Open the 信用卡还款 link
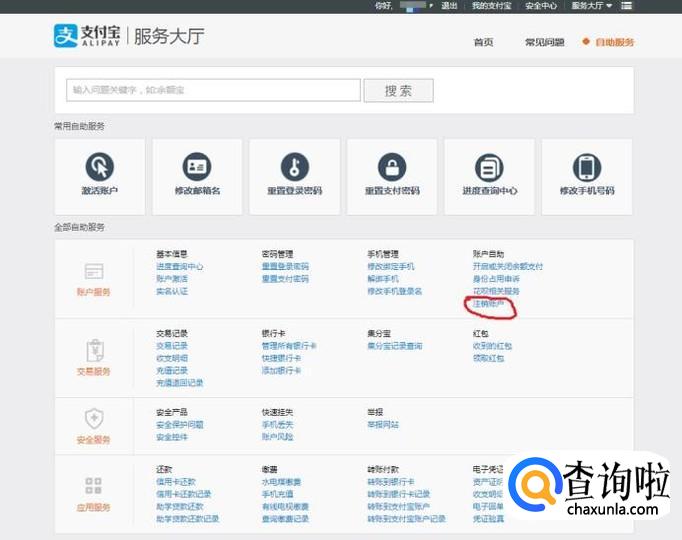The width and height of the screenshot is (682, 540). click(x=176, y=482)
